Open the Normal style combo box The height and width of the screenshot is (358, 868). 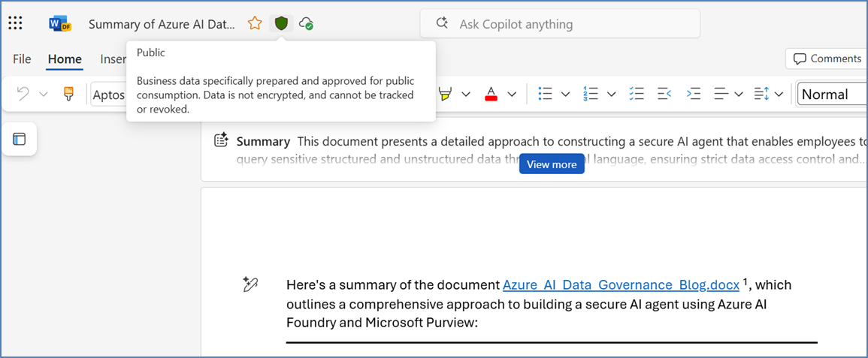831,94
